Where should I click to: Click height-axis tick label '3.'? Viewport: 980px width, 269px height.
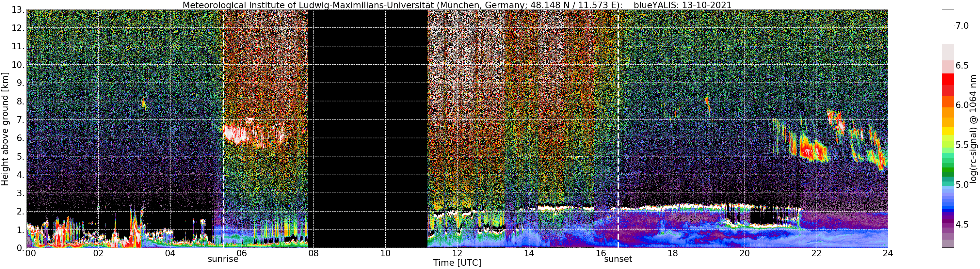coord(20,193)
